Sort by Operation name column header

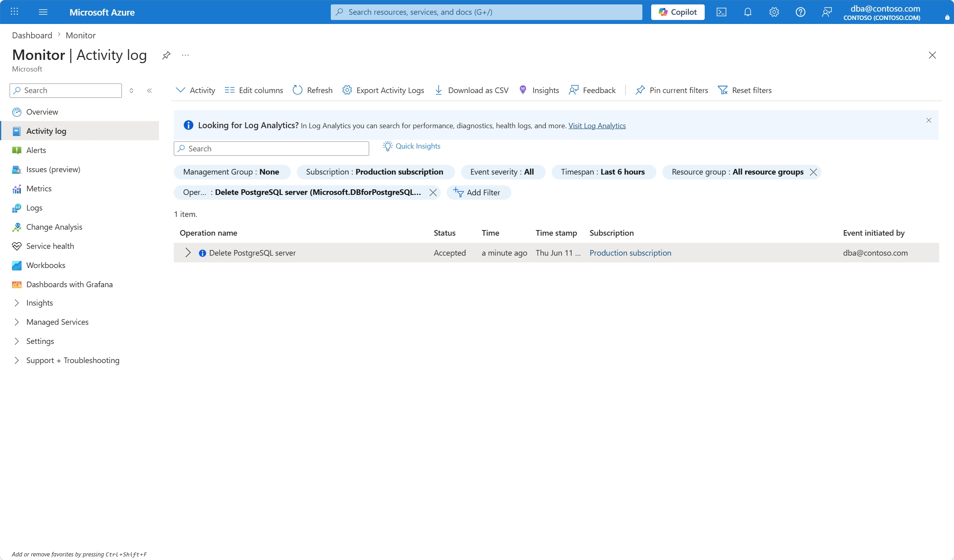click(208, 233)
